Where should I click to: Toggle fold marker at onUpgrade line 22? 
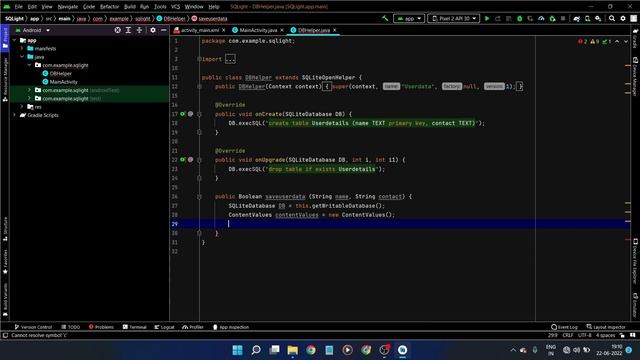point(199,160)
